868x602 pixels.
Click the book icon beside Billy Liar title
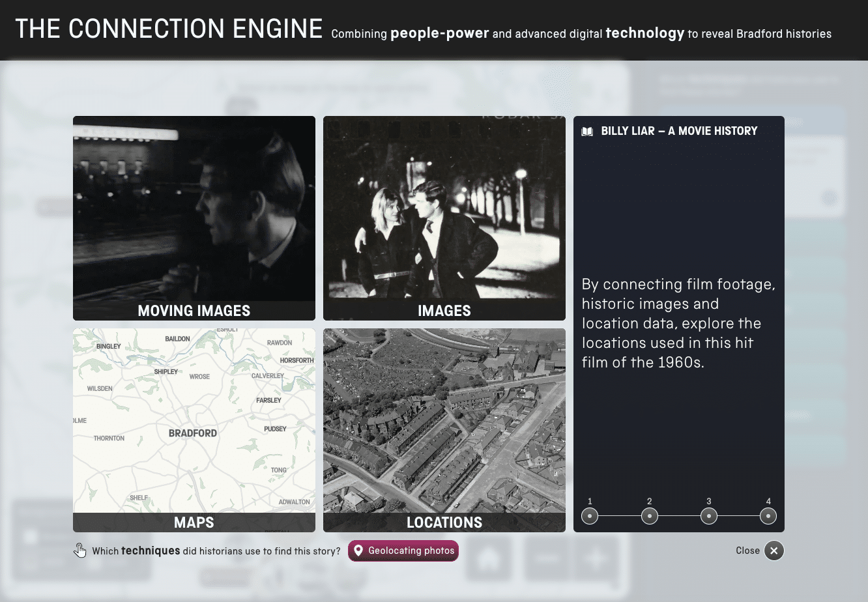[x=587, y=132]
